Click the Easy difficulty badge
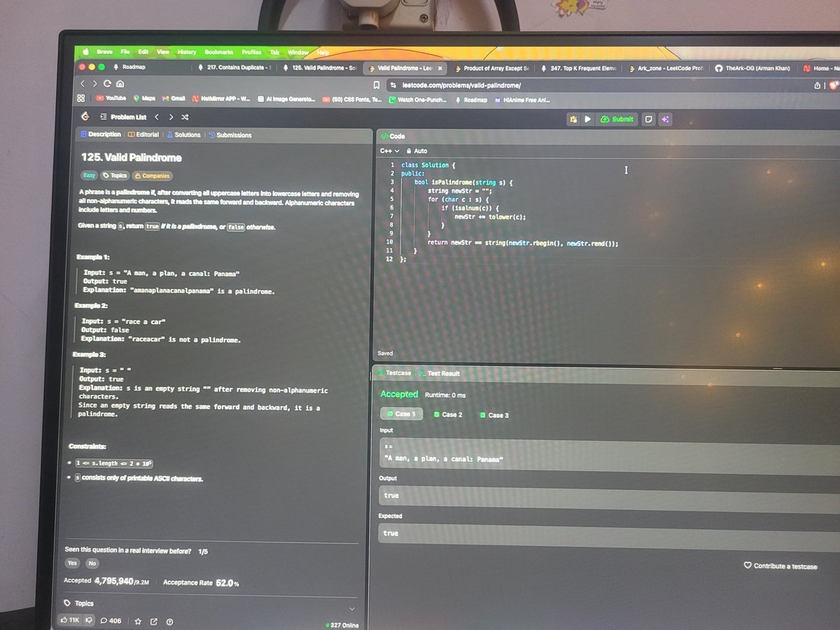The height and width of the screenshot is (630, 840). pyautogui.click(x=90, y=176)
